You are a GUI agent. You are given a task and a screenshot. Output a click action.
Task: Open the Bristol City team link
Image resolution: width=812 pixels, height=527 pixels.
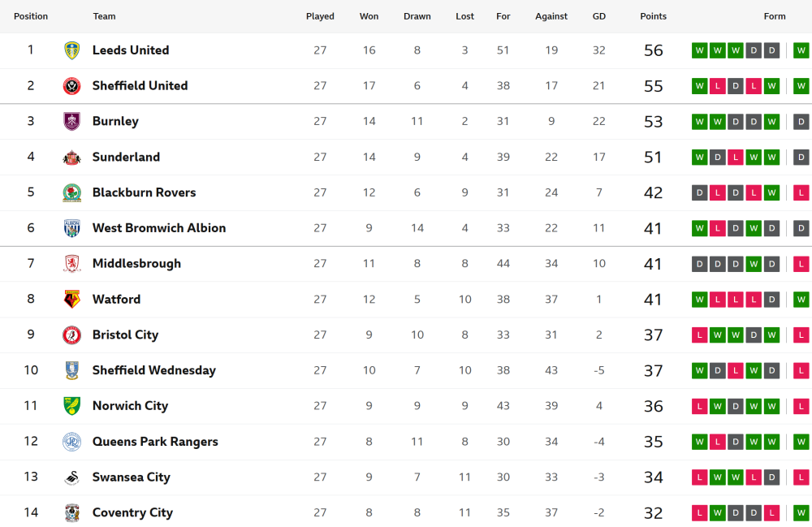(125, 335)
